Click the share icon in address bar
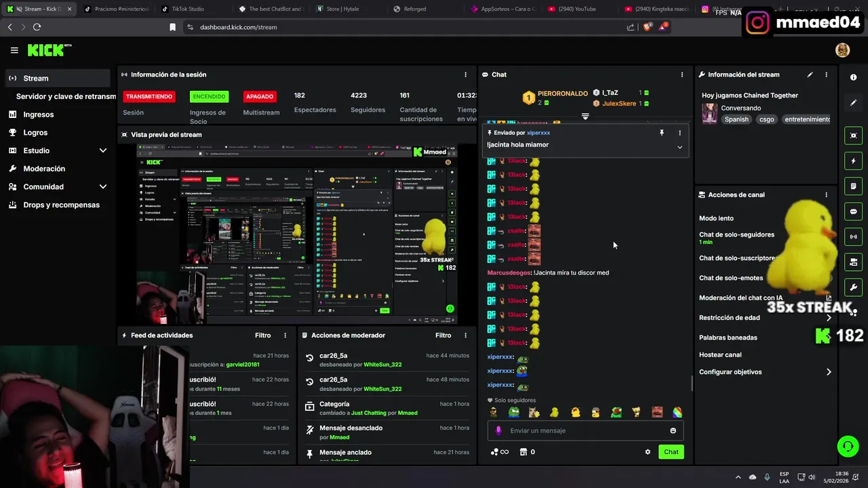Image resolution: width=868 pixels, height=488 pixels. [x=631, y=27]
